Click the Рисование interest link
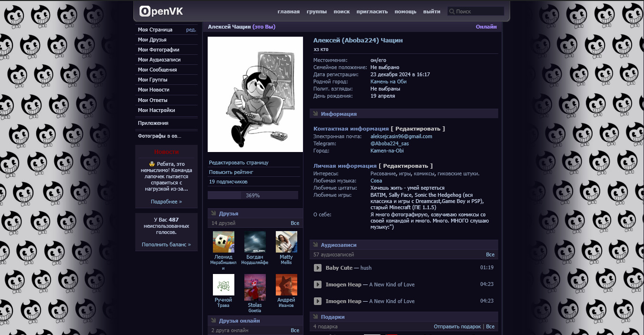Viewport: 644px width, 335px height. 383,173
